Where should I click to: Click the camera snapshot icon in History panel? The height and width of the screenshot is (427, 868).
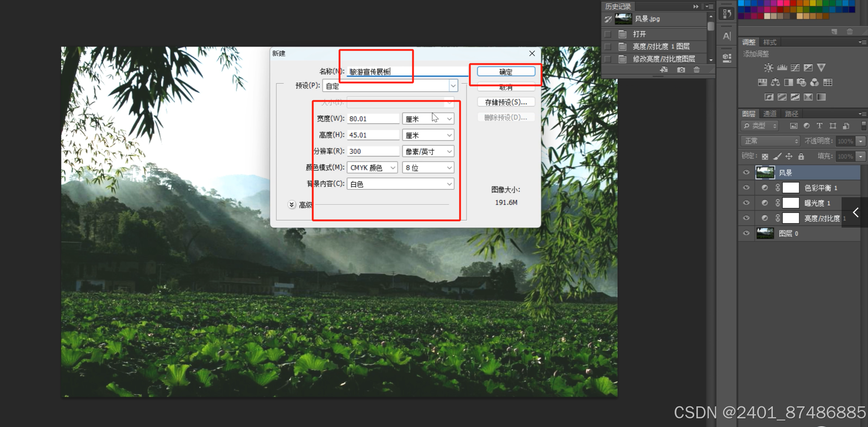(x=681, y=70)
